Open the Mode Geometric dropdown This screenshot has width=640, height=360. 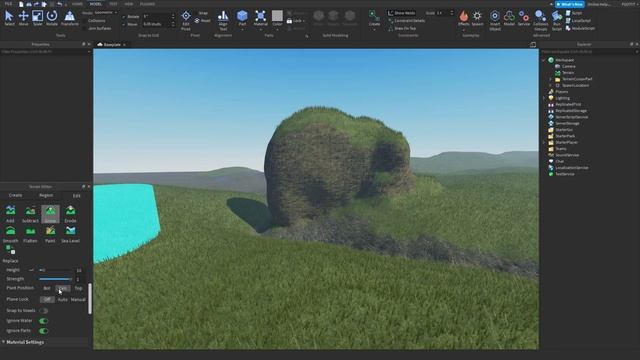click(106, 13)
